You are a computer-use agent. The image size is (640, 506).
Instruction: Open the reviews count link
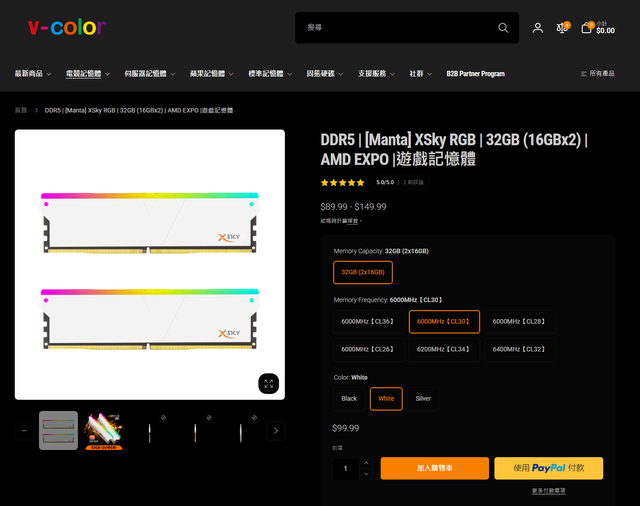(413, 182)
